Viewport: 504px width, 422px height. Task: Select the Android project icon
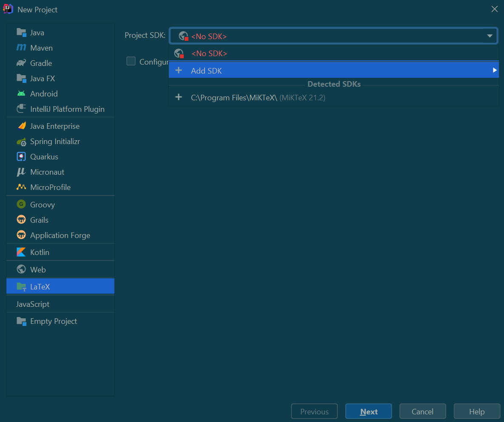(x=21, y=93)
